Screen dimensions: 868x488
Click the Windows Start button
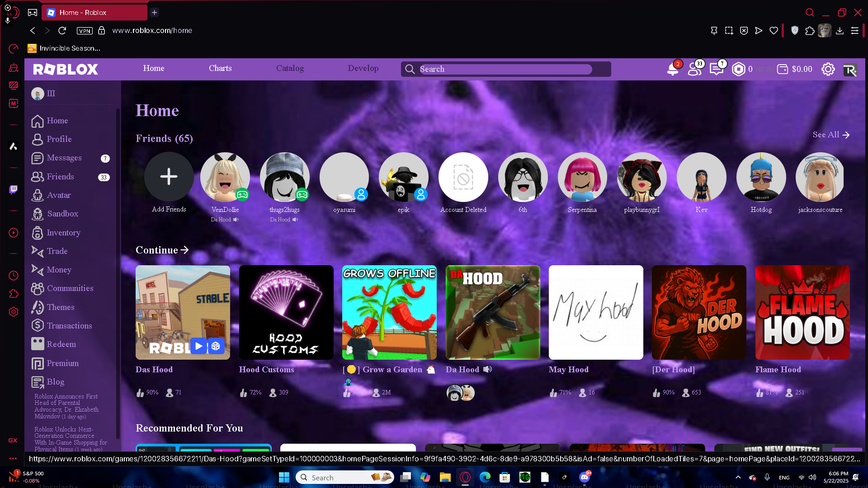coord(284,477)
